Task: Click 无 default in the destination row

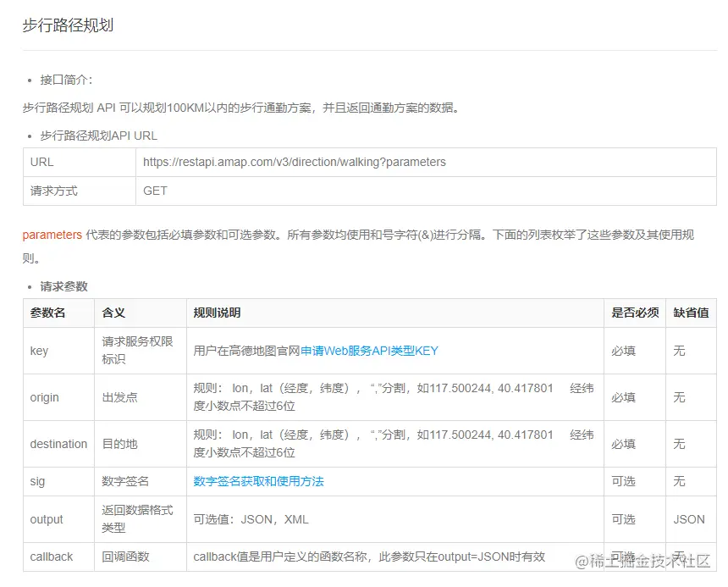Action: (x=679, y=444)
